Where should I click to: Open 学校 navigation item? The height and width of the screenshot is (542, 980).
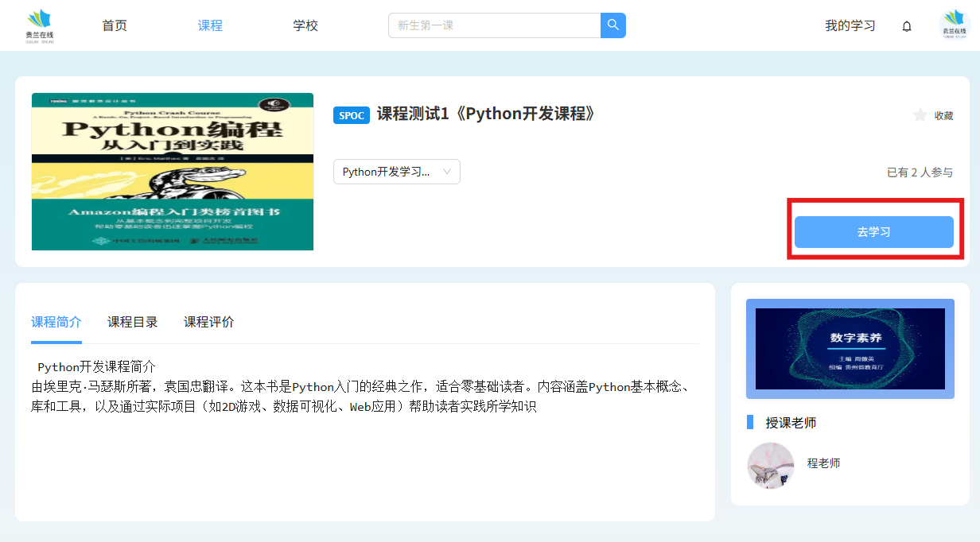coord(305,25)
